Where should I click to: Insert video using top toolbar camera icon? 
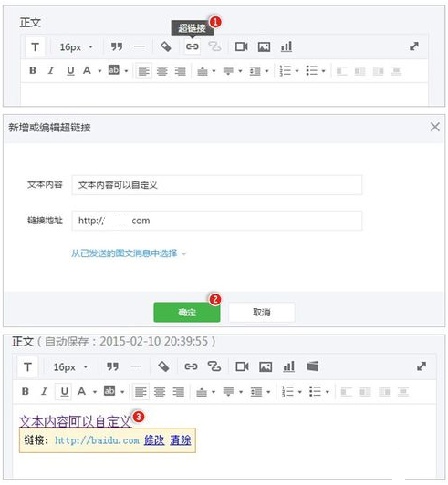[x=241, y=46]
